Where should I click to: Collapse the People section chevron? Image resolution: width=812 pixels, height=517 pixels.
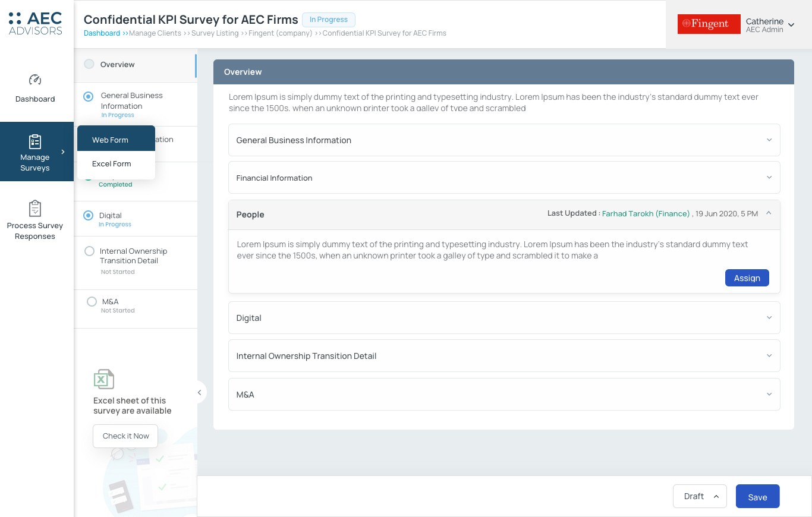click(x=769, y=213)
